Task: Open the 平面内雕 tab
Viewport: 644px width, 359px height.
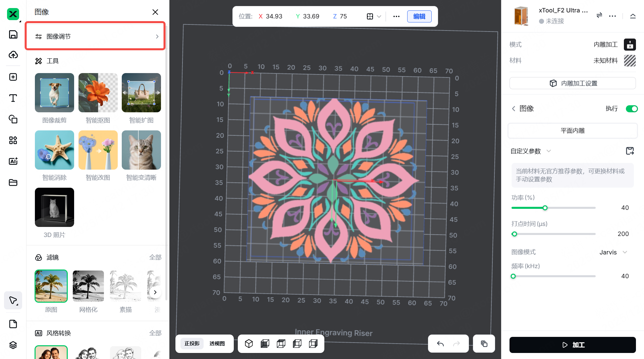Action: 572,131
